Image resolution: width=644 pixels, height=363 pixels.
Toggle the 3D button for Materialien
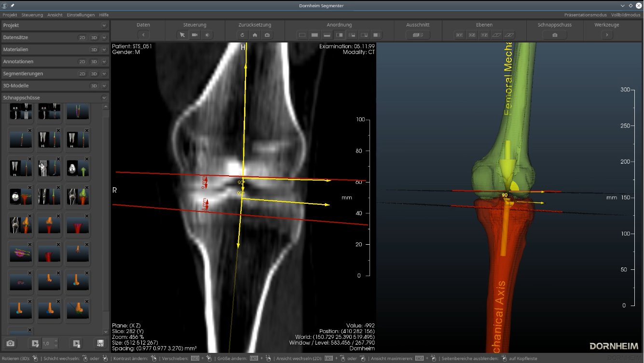(94, 49)
